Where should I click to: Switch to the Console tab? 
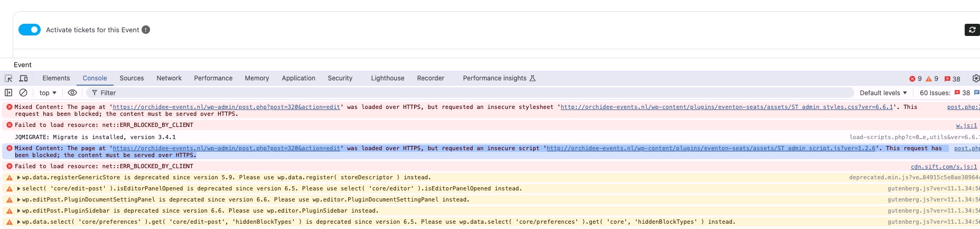(x=95, y=78)
